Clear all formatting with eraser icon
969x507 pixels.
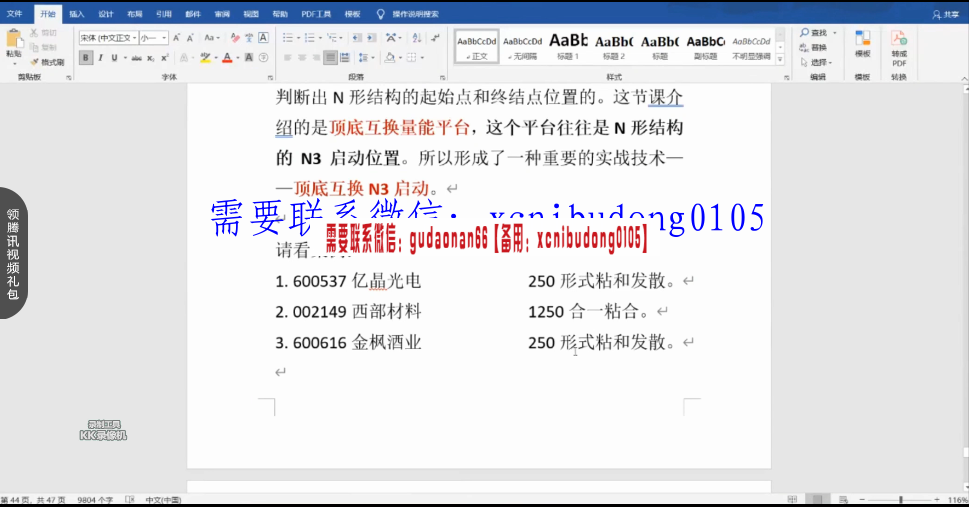235,38
